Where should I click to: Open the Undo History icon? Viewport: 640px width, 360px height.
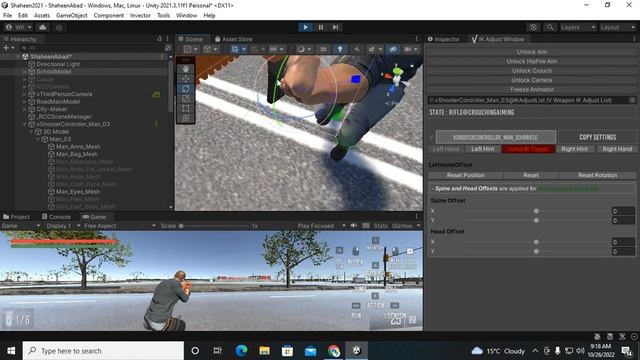coord(533,27)
